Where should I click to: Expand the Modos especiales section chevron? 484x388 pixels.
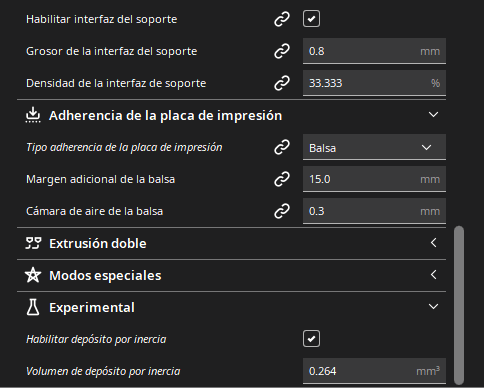pyautogui.click(x=433, y=275)
